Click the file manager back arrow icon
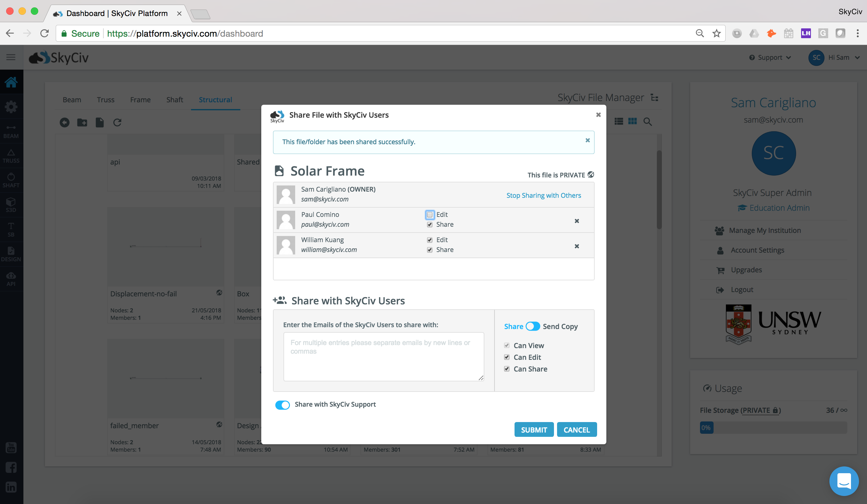Viewport: 867px width, 504px height. tap(64, 123)
